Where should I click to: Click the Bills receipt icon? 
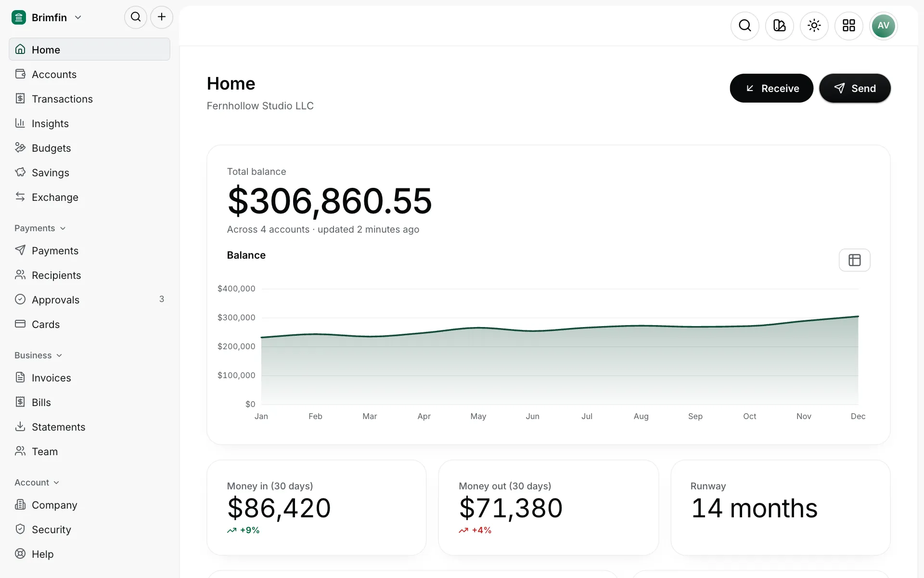[x=20, y=402]
